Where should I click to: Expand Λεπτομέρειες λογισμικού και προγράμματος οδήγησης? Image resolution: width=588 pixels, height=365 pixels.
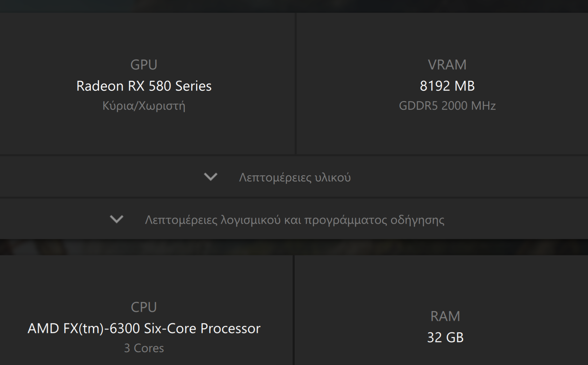[295, 220]
